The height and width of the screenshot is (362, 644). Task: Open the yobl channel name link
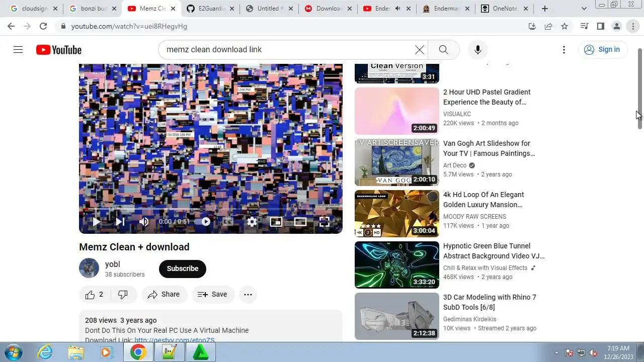pyautogui.click(x=112, y=264)
